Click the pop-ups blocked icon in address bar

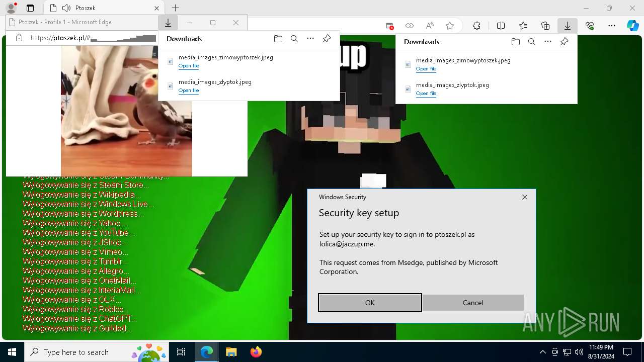coord(389,26)
